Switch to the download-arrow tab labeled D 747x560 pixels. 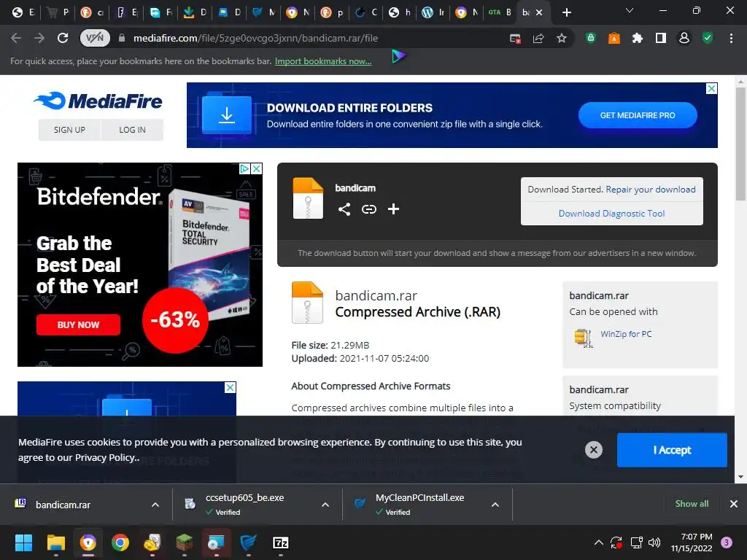(194, 12)
